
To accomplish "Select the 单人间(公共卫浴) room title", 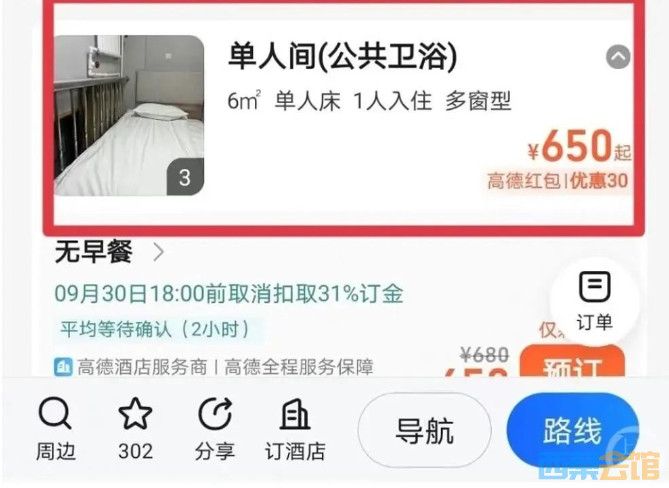I will coord(343,56).
